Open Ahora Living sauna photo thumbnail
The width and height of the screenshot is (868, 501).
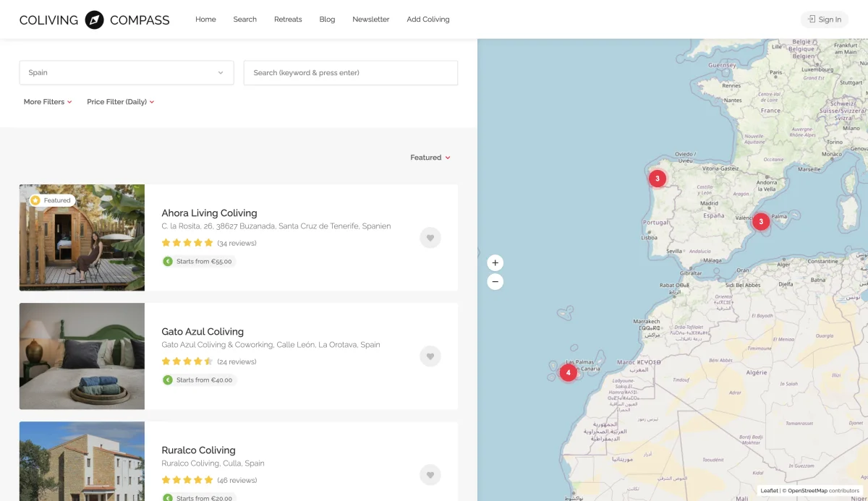click(x=82, y=237)
